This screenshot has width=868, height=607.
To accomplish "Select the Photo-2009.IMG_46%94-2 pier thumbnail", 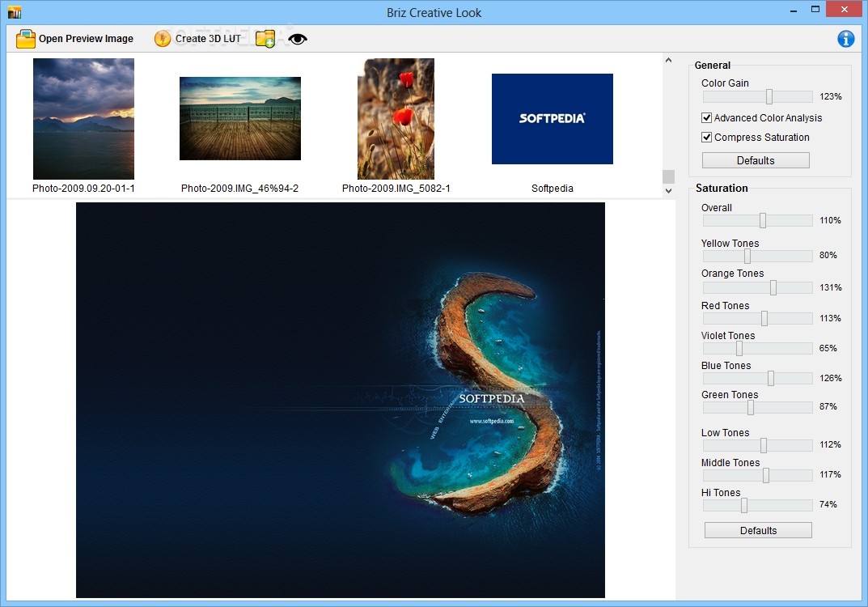I will (x=240, y=118).
